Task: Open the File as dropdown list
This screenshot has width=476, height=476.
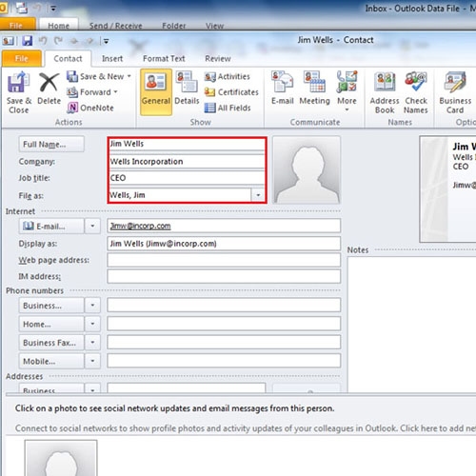Action: 258,195
